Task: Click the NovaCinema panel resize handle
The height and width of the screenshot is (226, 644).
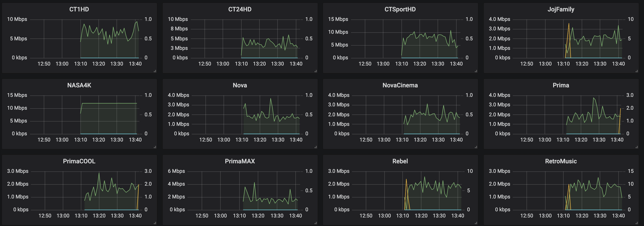Action: [x=476, y=147]
